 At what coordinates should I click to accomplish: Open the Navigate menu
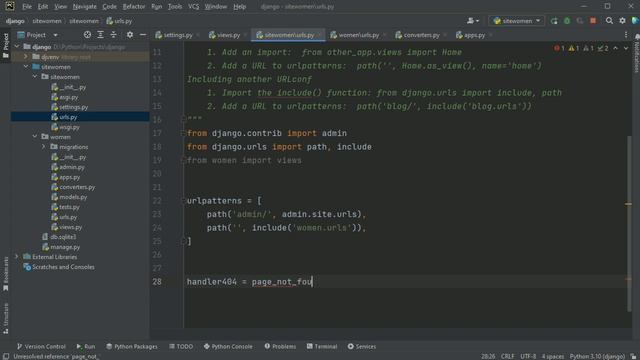coord(84,7)
